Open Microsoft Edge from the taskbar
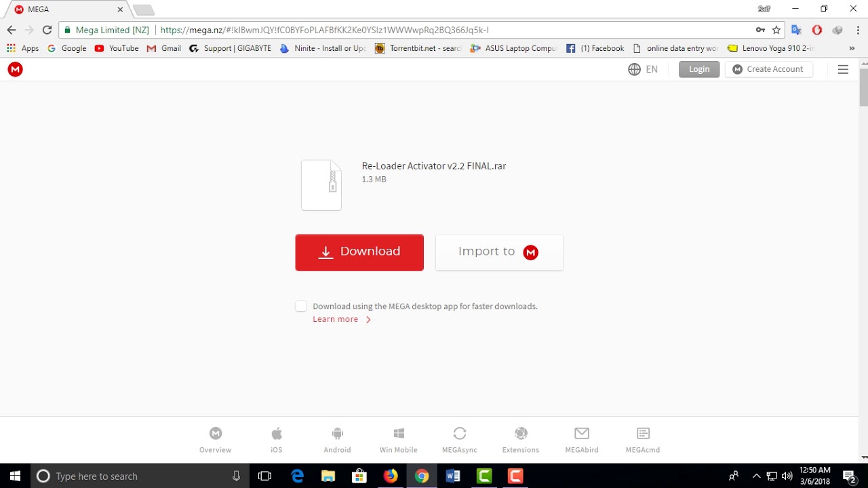Viewport: 868px width, 488px height. tap(297, 476)
